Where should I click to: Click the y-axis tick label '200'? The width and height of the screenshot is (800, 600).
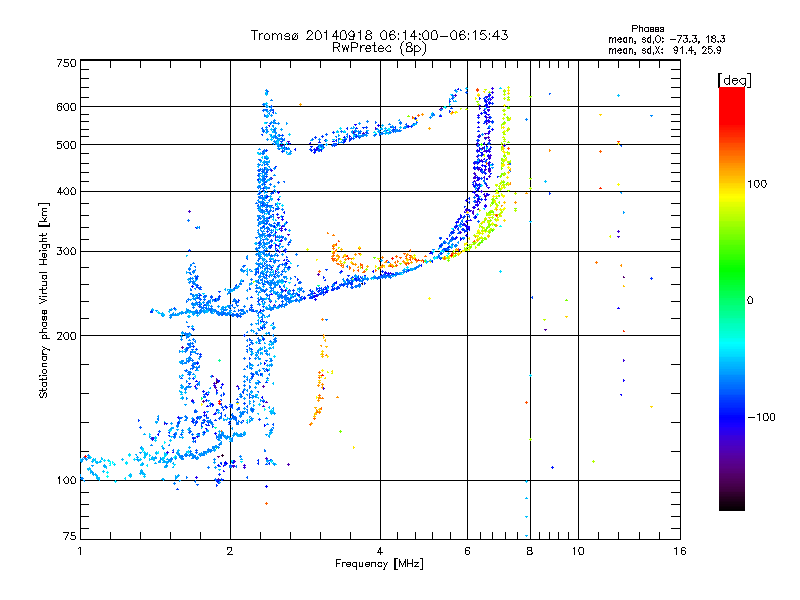(66, 336)
